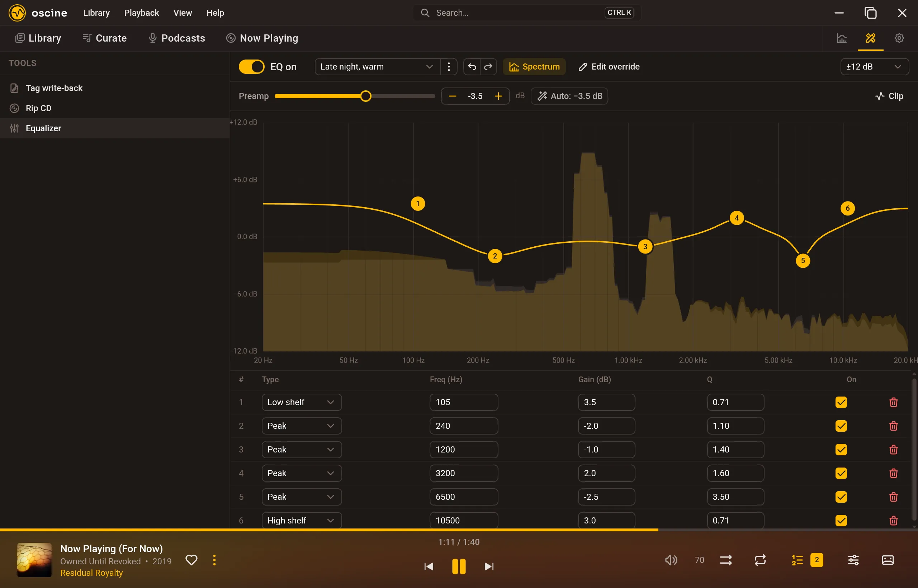
Task: Edit band 2 frequency field 240
Action: (464, 426)
